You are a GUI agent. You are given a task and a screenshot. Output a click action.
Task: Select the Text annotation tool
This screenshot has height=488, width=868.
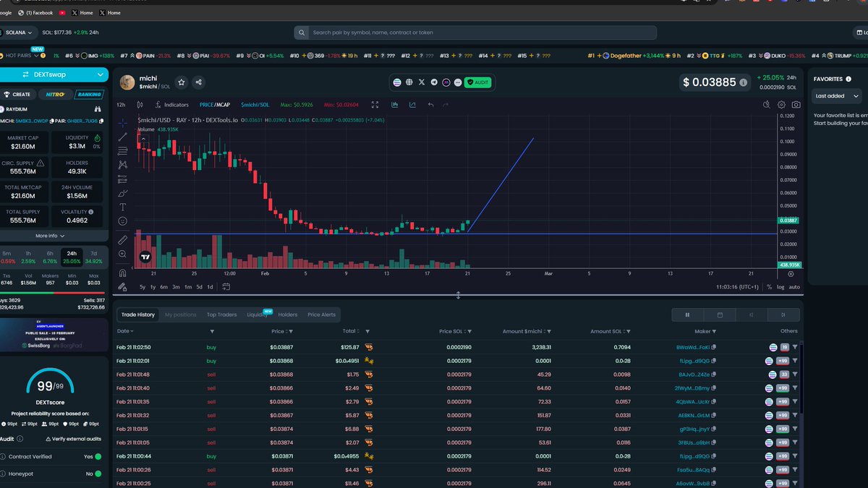coord(122,207)
